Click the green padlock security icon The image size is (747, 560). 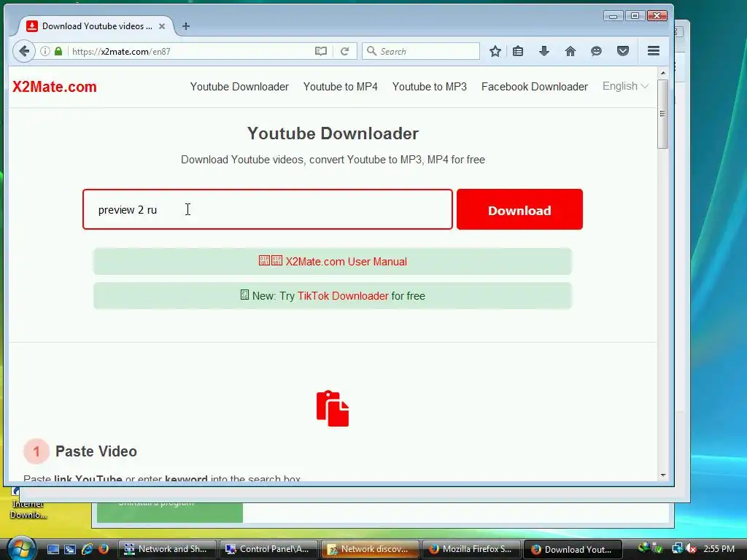(58, 51)
